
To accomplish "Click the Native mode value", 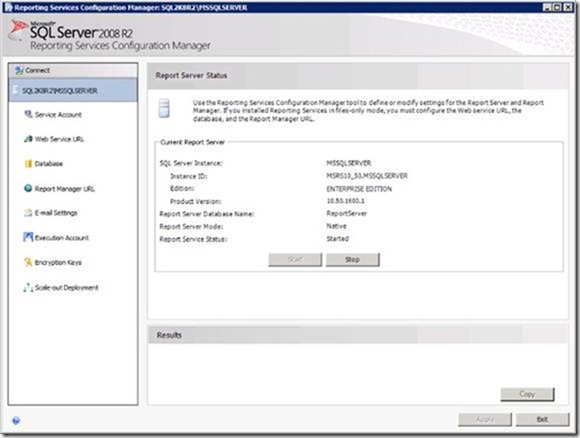I will (336, 226).
